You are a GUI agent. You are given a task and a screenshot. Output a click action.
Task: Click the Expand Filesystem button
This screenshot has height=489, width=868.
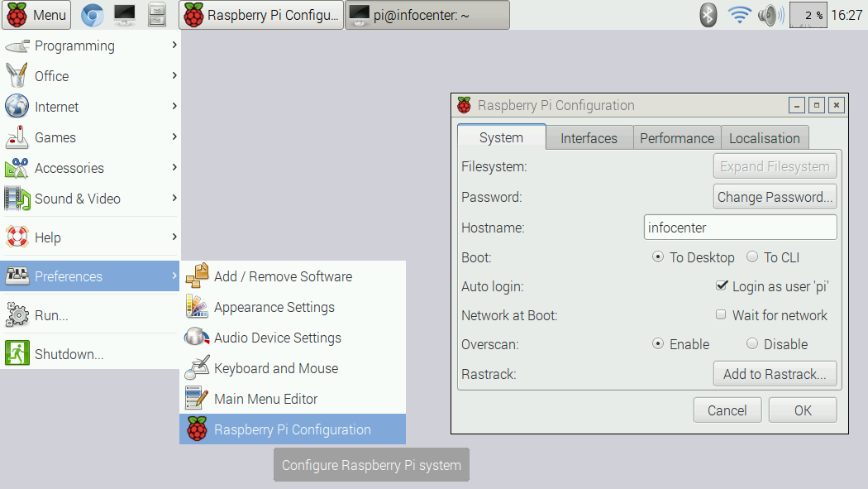coord(775,166)
